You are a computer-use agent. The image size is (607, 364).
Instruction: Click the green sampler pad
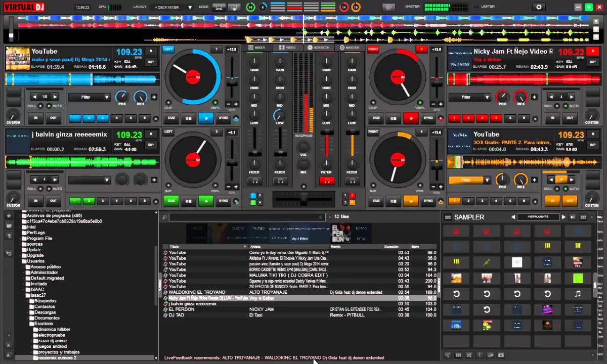(x=578, y=278)
